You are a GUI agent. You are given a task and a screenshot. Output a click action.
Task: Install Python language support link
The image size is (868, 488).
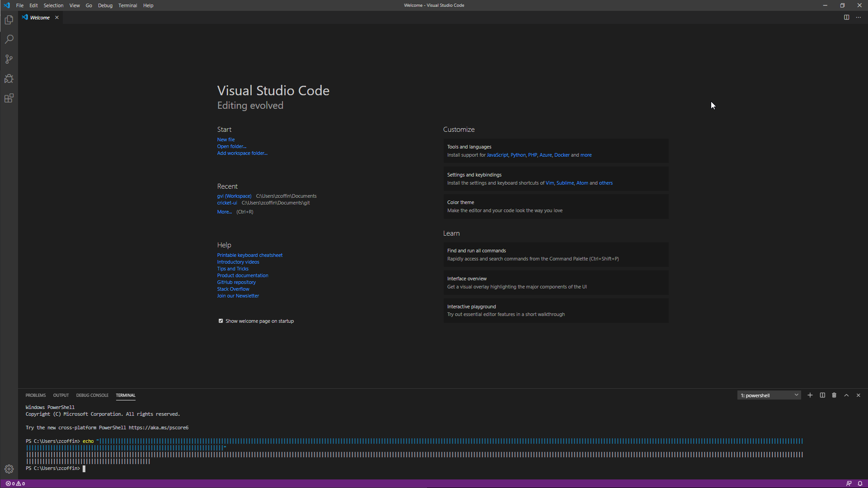click(x=518, y=155)
